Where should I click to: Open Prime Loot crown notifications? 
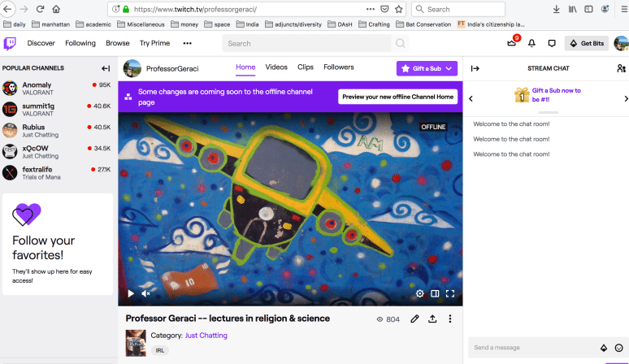pyautogui.click(x=512, y=44)
